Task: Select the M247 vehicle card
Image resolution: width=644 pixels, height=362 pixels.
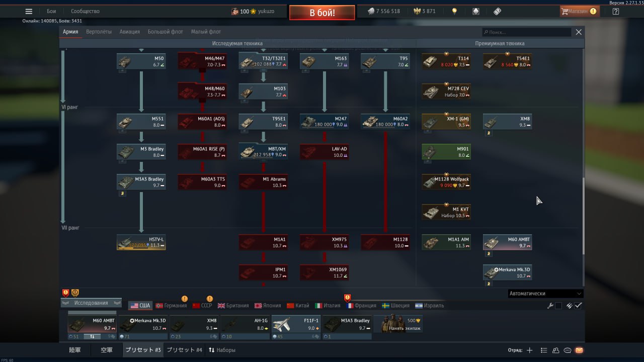Action: click(325, 122)
